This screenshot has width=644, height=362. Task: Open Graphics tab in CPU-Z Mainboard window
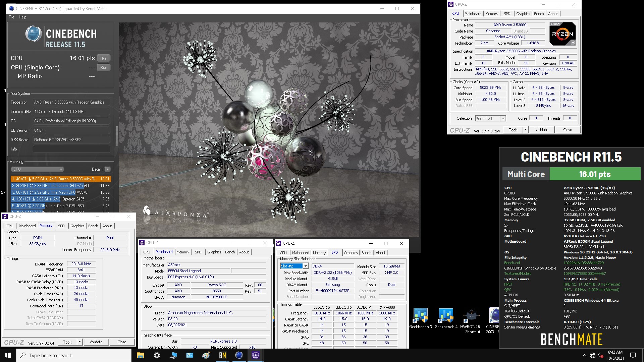(214, 252)
